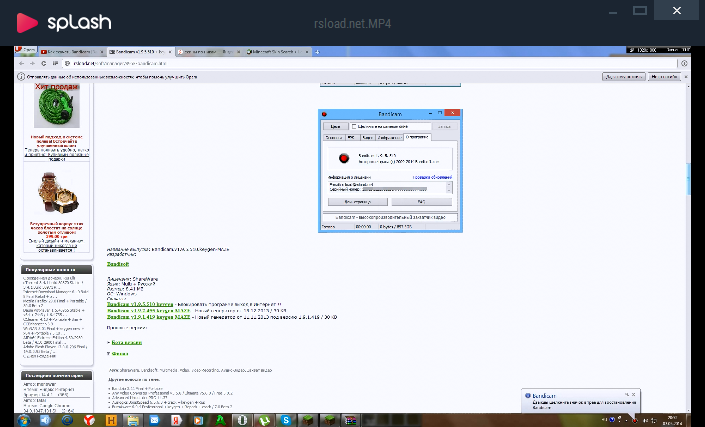Open the second Minecraft grass block icon
This screenshot has height=427, width=705.
[x=330, y=420]
